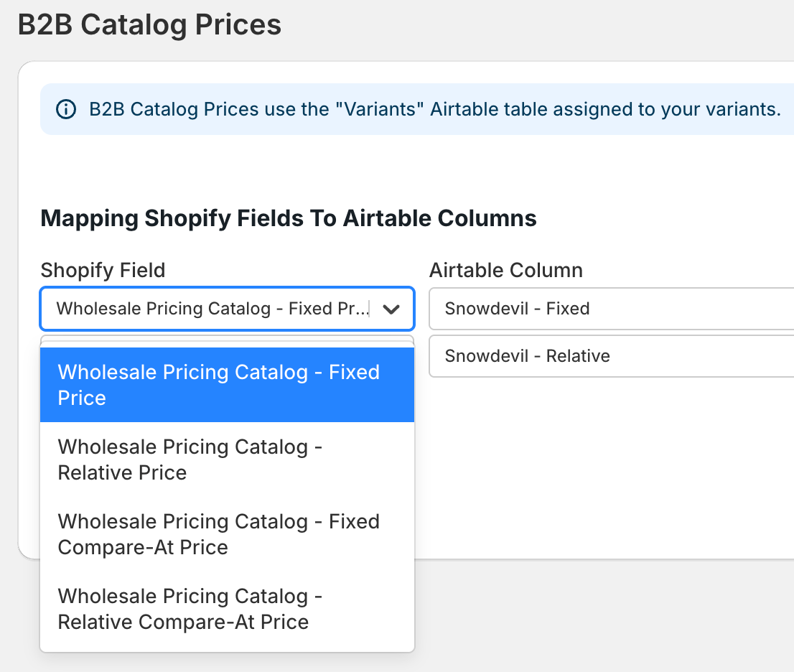Collapse the Shopify Field dropdown via chevron arrow

[391, 309]
